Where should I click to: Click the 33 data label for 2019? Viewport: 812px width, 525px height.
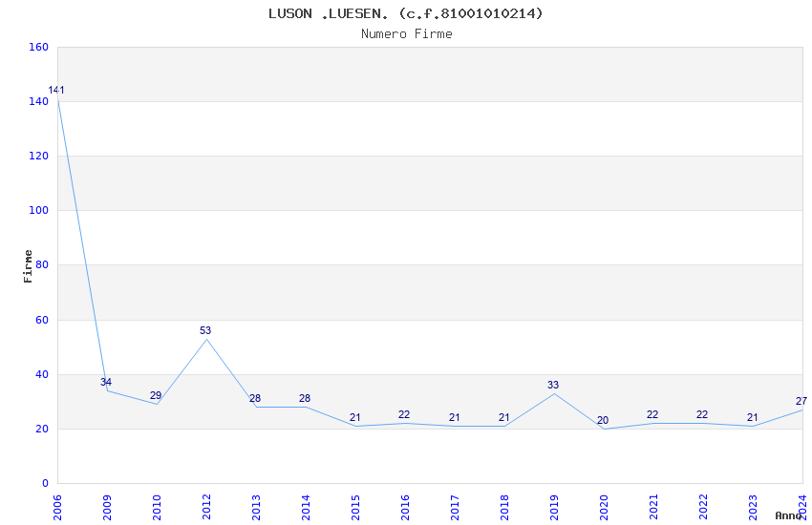[553, 385]
